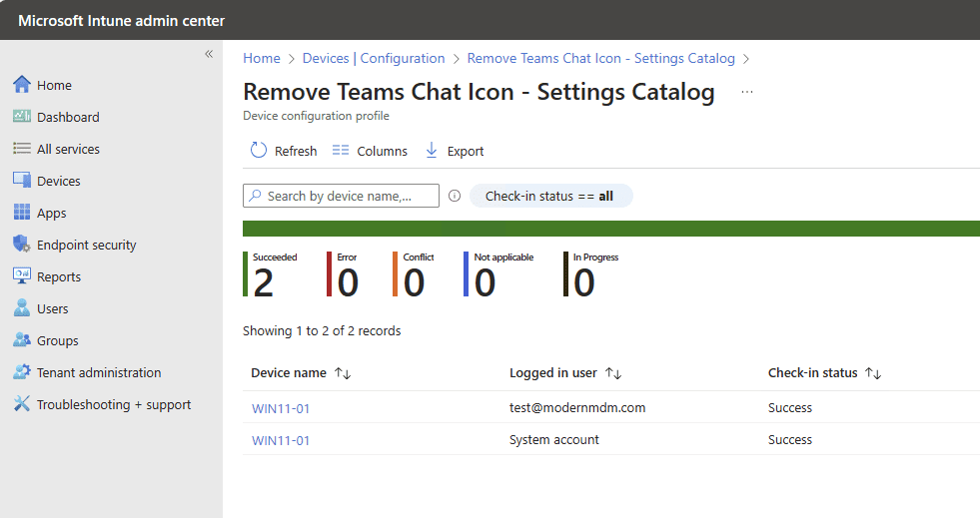Image resolution: width=980 pixels, height=518 pixels.
Task: Click the info icon beside search box
Action: pyautogui.click(x=455, y=196)
